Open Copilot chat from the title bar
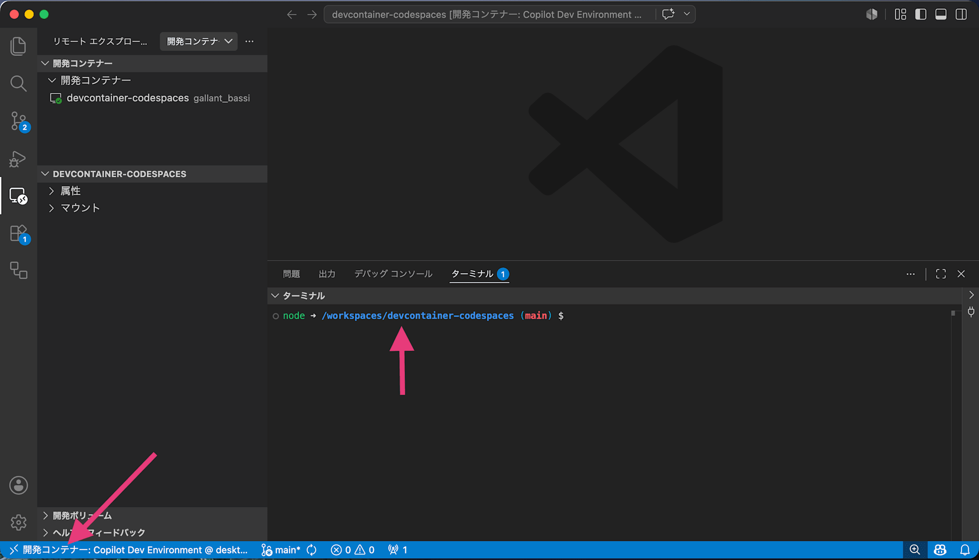 click(x=668, y=14)
